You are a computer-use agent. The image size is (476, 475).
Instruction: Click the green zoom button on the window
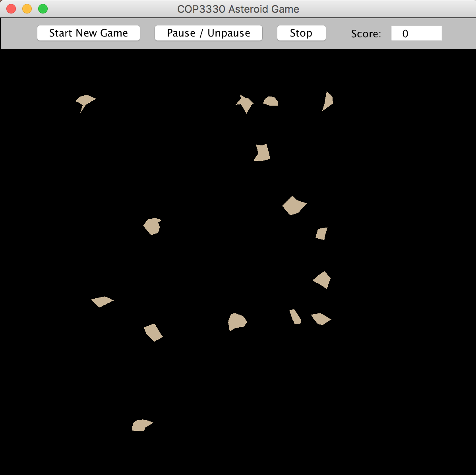tap(43, 8)
